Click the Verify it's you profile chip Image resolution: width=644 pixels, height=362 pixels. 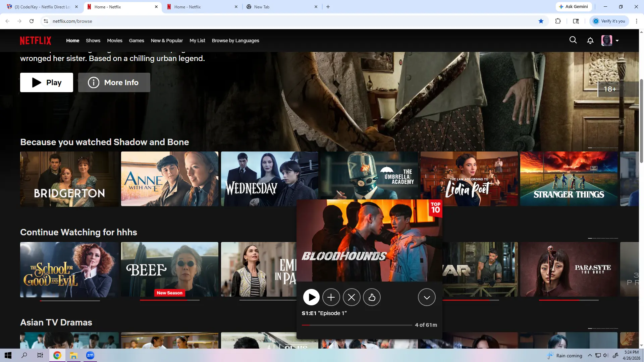(609, 21)
